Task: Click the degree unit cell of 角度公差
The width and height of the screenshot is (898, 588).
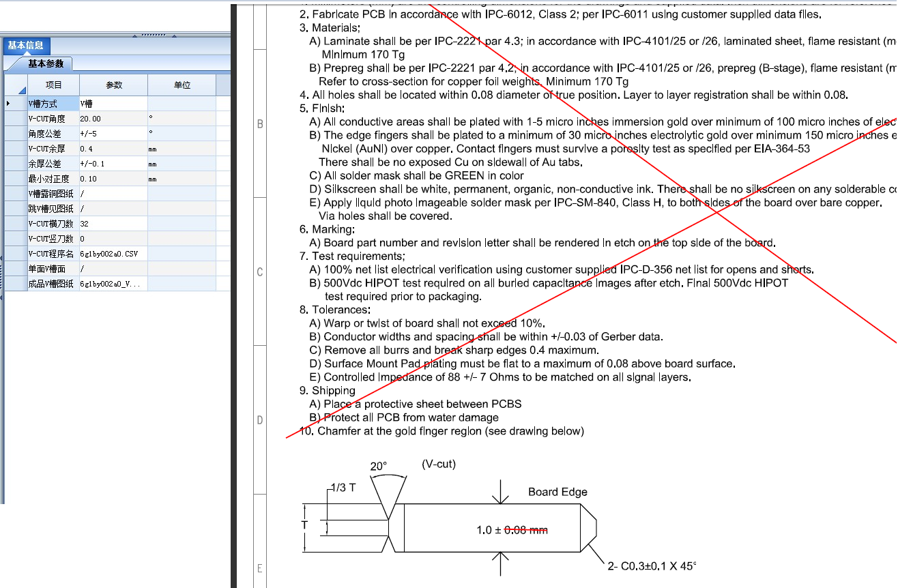Action: coord(182,134)
